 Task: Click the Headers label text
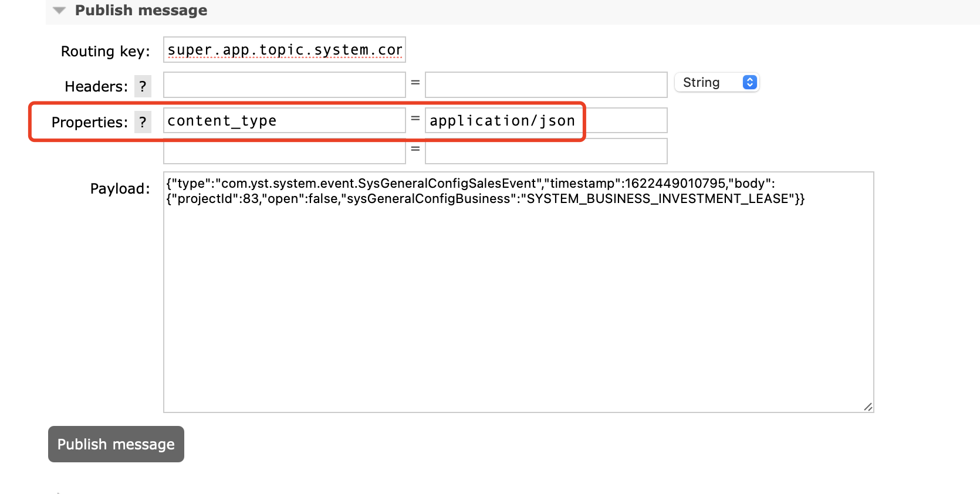pyautogui.click(x=96, y=87)
